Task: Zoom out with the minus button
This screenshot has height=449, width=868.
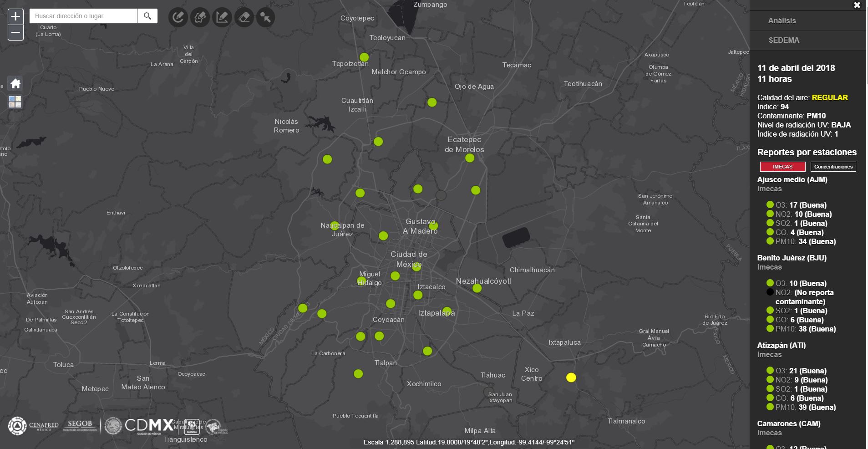Action: point(15,32)
